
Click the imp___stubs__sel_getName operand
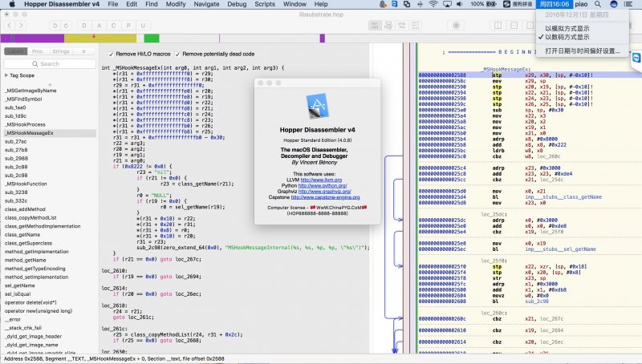[560, 249]
